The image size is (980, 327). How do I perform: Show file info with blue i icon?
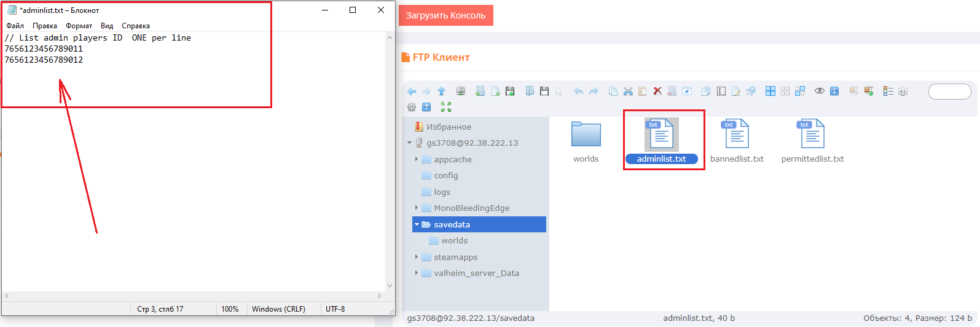[x=834, y=91]
